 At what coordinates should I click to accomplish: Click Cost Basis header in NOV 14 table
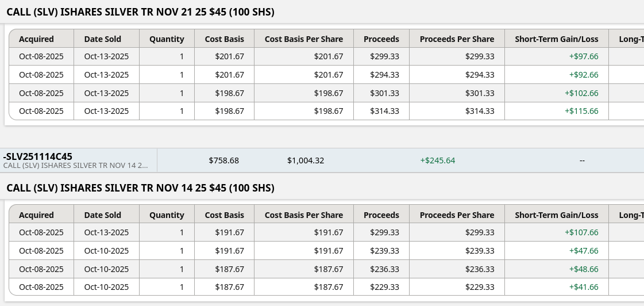point(224,215)
